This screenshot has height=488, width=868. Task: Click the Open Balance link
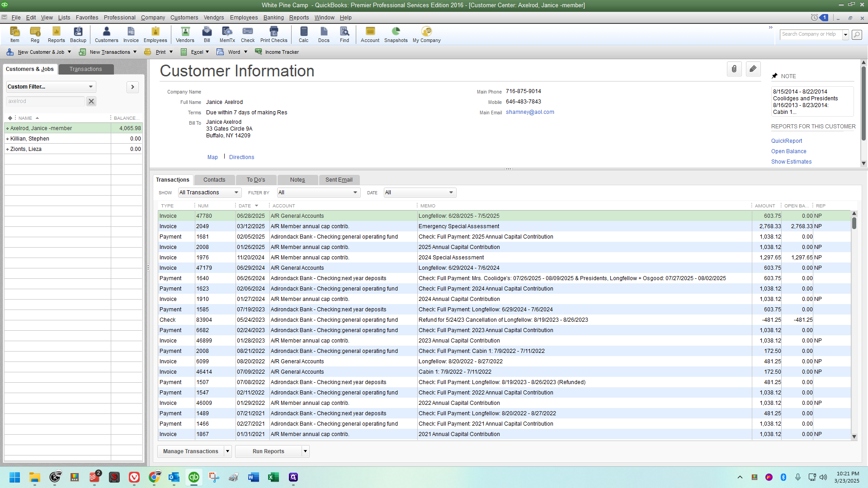(x=789, y=151)
